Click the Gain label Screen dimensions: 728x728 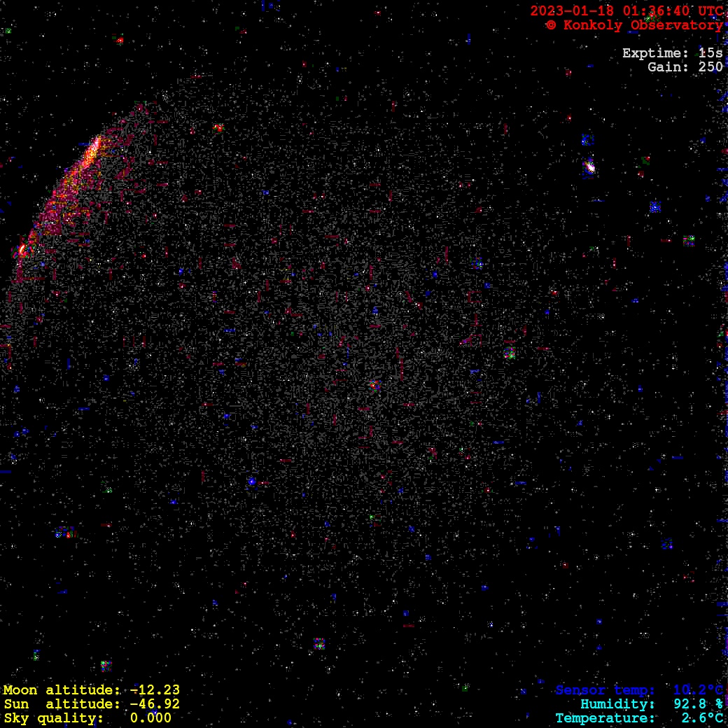click(668, 67)
